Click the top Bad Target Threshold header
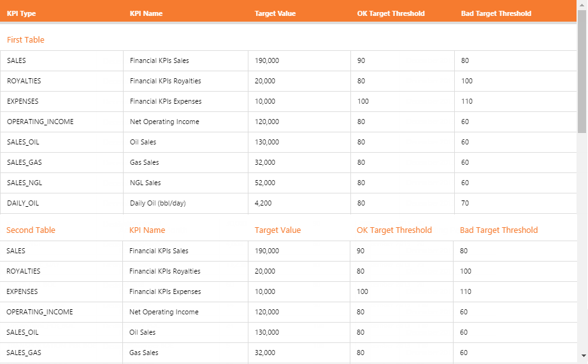 [496, 13]
